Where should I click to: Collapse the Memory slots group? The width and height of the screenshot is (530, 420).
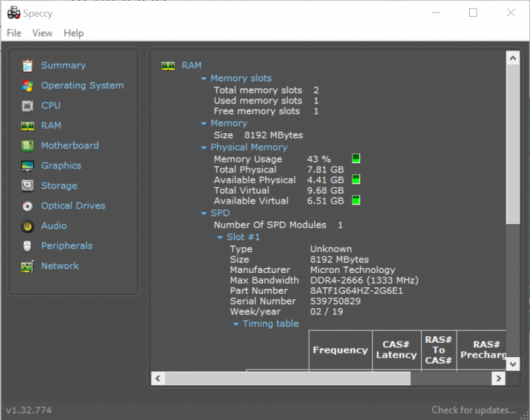[203, 78]
